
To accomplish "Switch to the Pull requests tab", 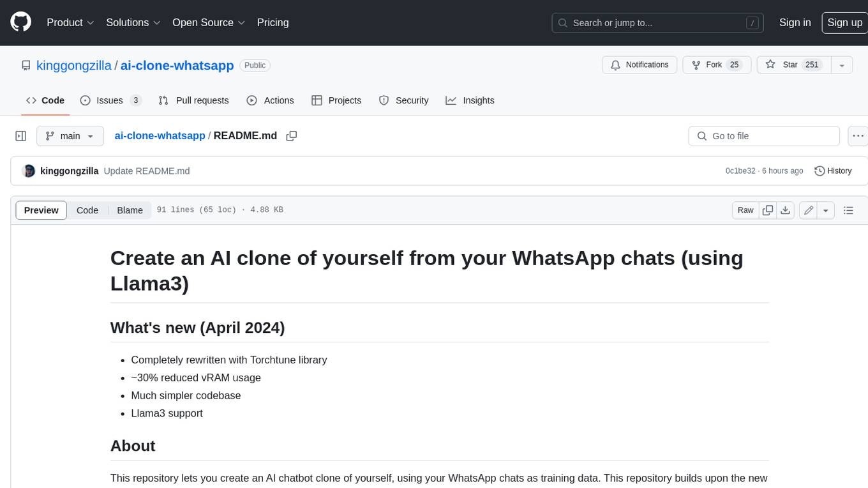I will (193, 100).
